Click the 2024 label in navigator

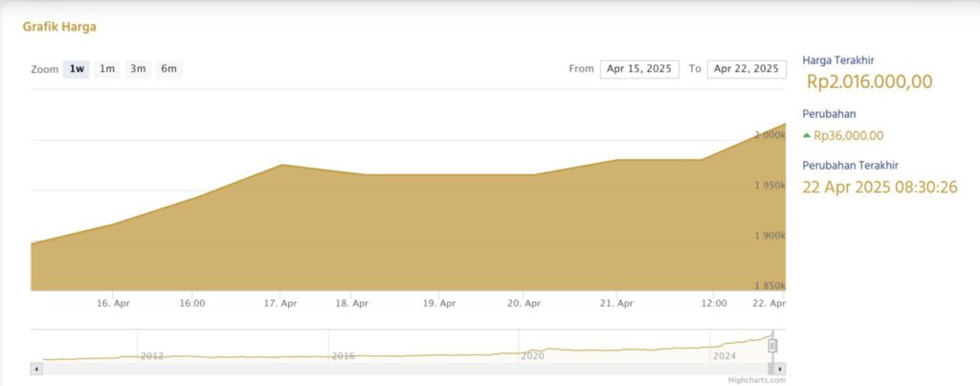point(724,356)
